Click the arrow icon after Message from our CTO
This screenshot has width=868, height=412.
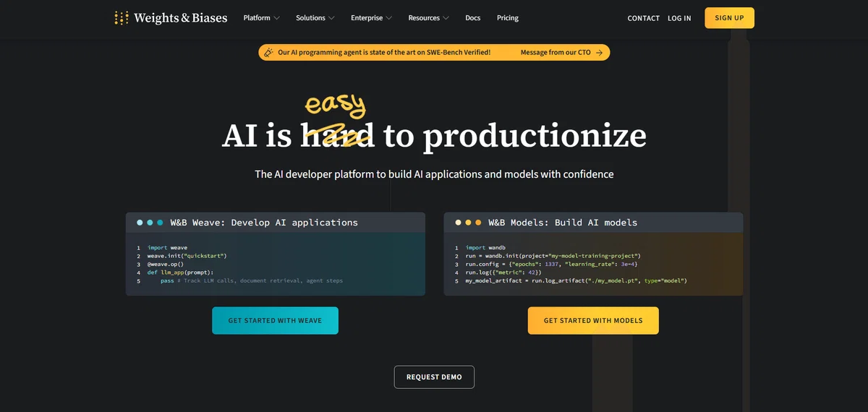pos(599,53)
